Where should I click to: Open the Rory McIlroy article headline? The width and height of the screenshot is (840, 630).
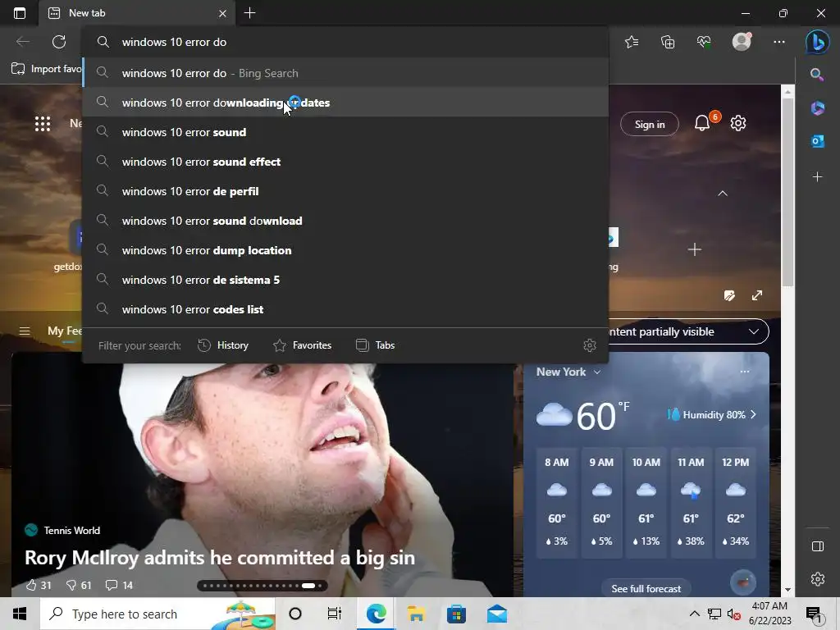[220, 558]
